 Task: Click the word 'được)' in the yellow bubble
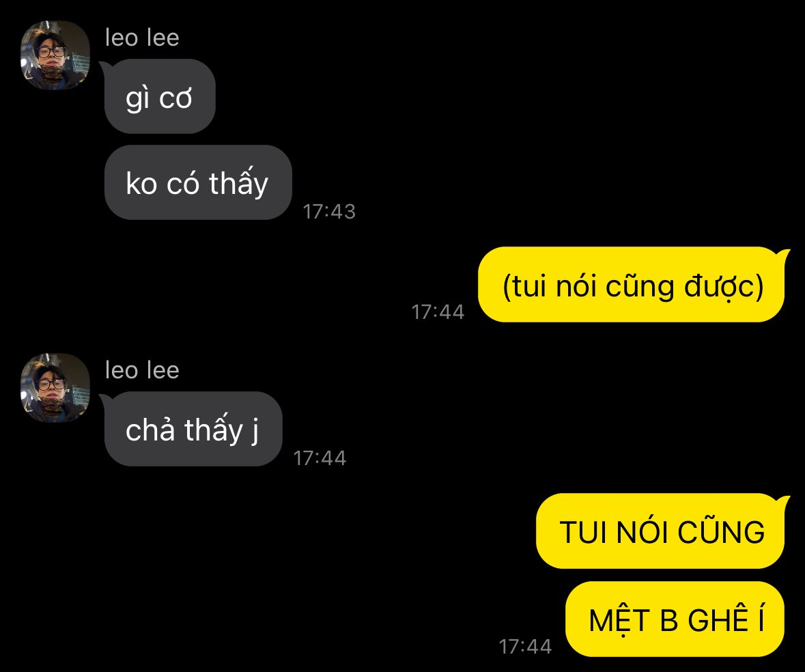point(724,286)
